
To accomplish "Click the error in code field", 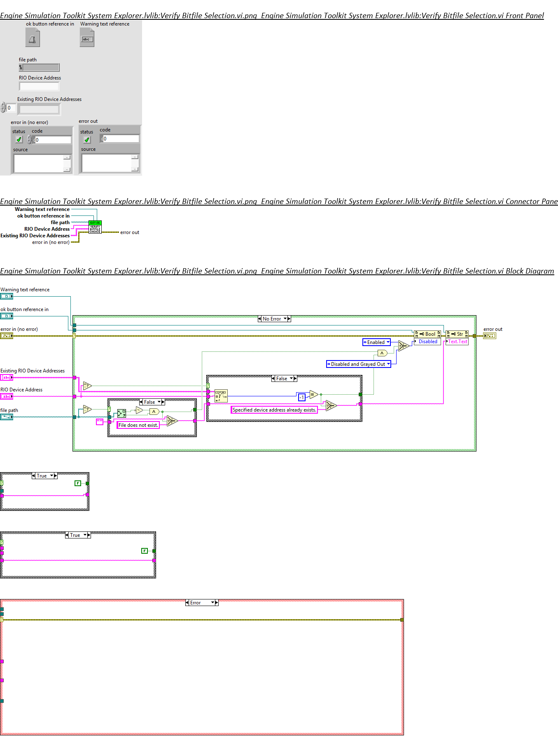I will point(52,140).
